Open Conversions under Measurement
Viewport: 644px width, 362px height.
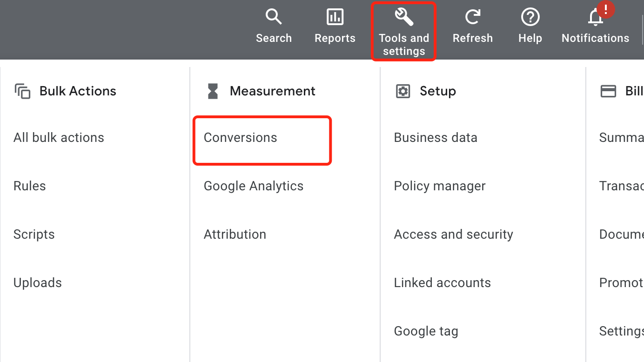(241, 138)
